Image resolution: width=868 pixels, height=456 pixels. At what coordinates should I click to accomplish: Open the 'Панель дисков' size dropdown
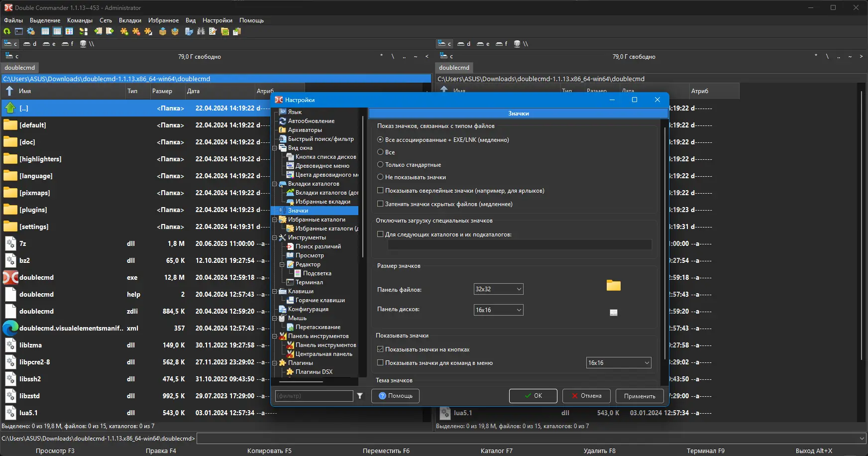click(498, 310)
